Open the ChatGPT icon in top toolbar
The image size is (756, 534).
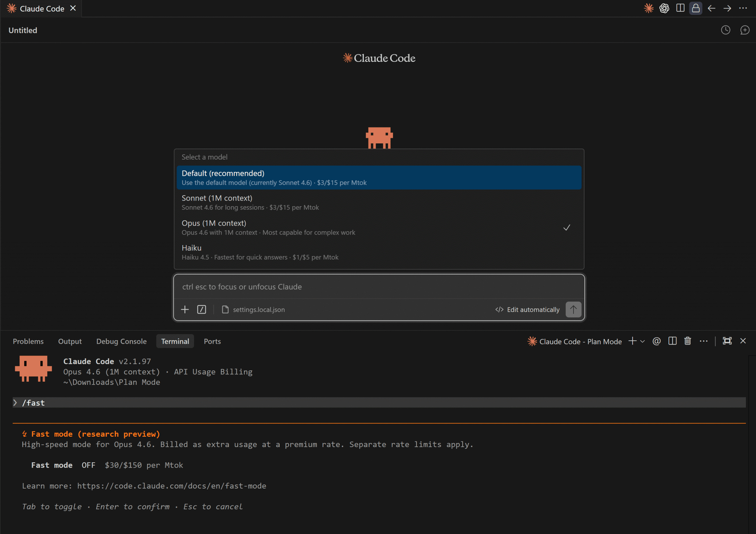pyautogui.click(x=664, y=8)
